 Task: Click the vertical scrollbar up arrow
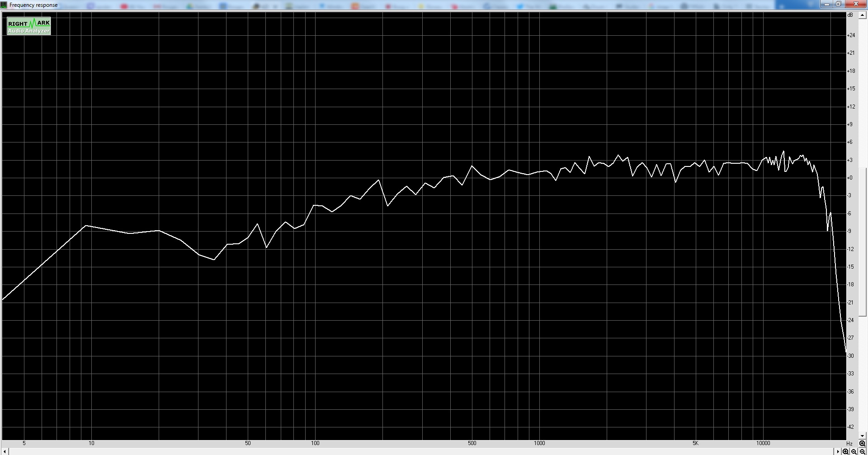point(862,15)
